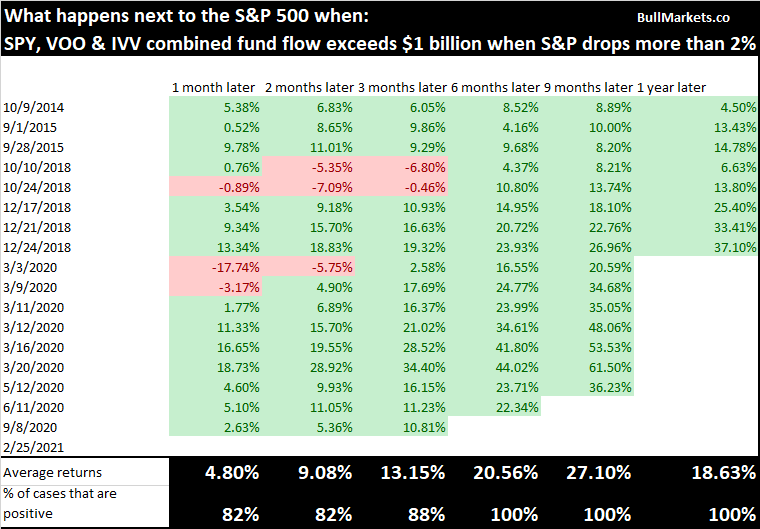Select the "1 month later" column header
Image resolution: width=760 pixels, height=529 pixels.
click(x=214, y=87)
